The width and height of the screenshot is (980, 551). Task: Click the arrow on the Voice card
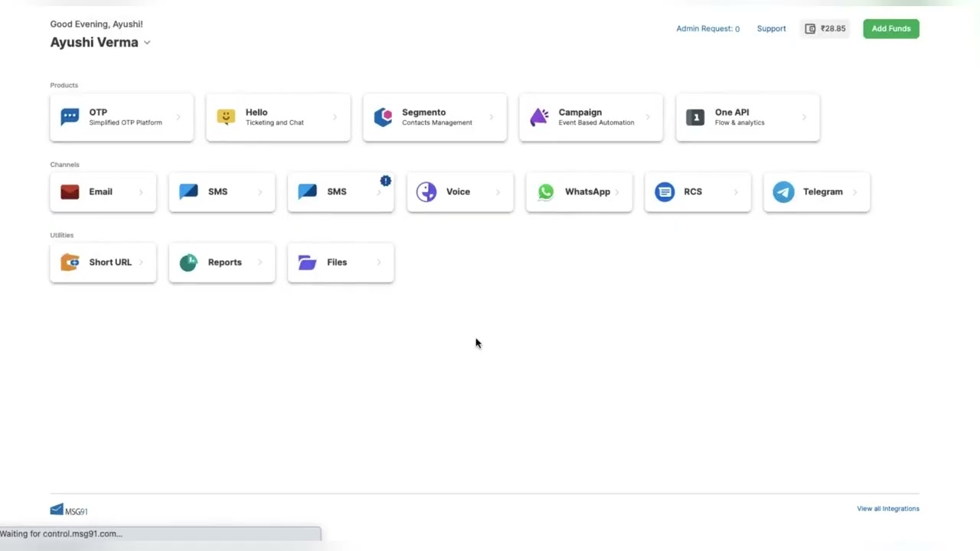(x=498, y=192)
